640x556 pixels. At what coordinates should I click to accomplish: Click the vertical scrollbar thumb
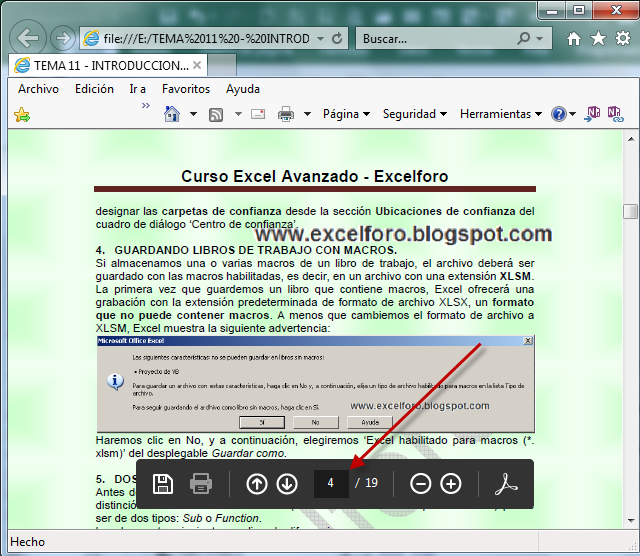(631, 211)
